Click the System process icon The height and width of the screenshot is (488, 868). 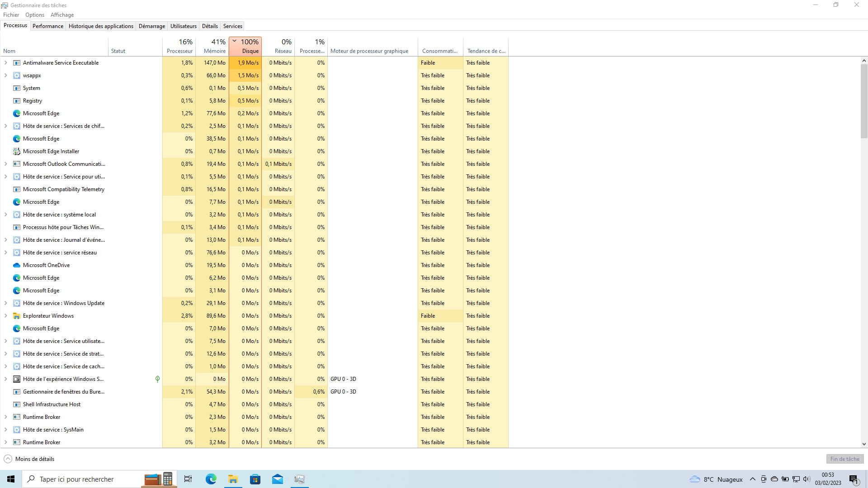pos(17,88)
